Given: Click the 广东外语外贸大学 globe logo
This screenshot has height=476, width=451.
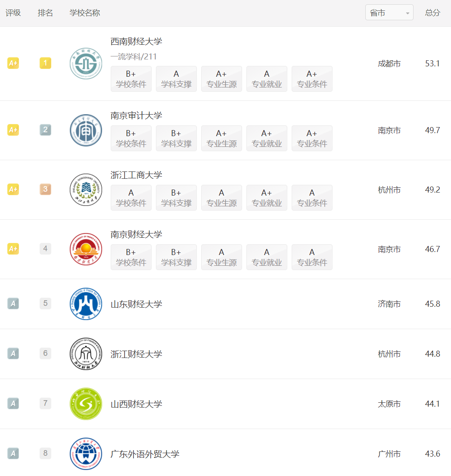Looking at the screenshot, I should 86,454.
